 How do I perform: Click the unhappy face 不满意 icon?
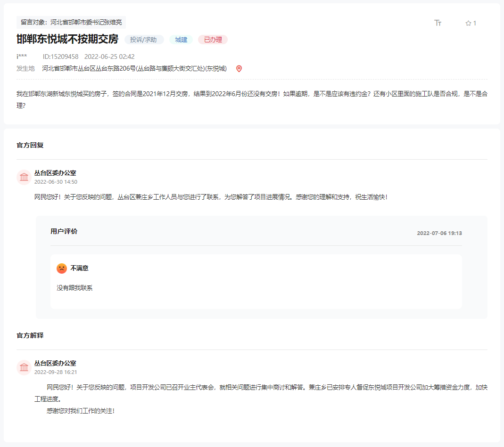pos(62,268)
